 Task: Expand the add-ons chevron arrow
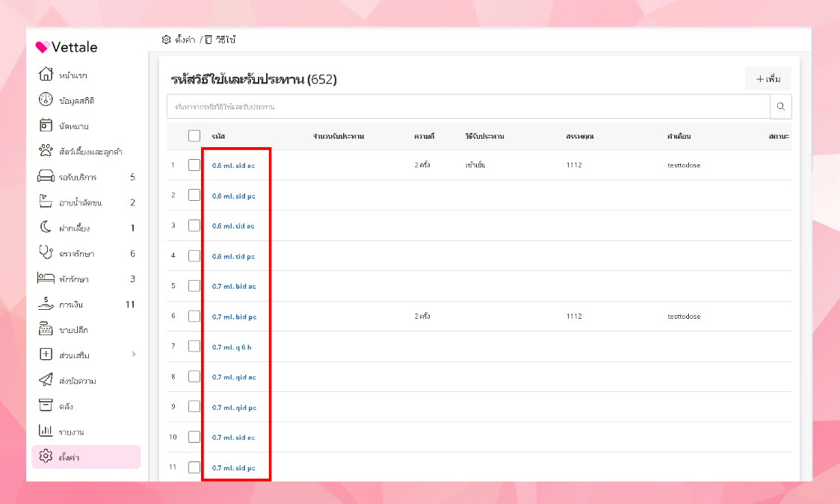tap(133, 354)
